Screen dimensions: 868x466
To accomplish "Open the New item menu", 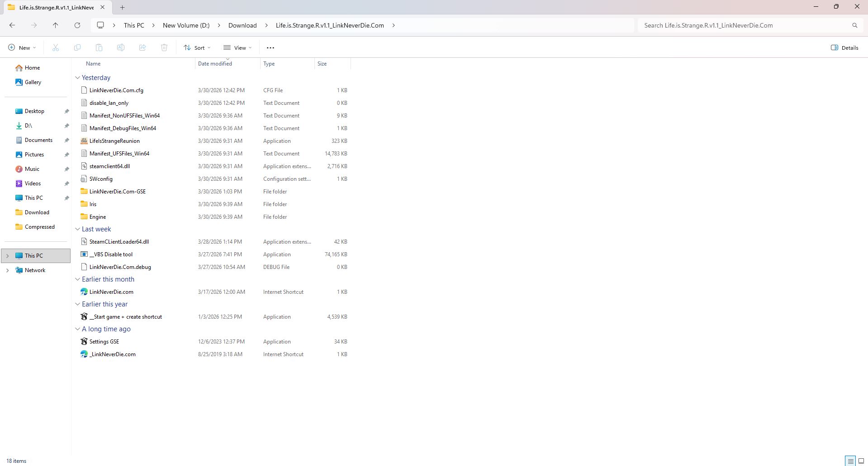I will pyautogui.click(x=22, y=47).
